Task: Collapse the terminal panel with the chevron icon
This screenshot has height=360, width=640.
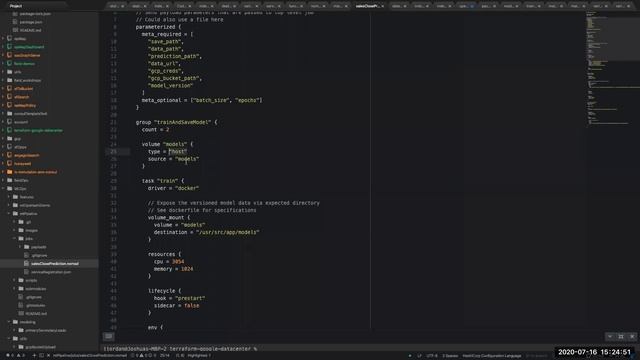Action: click(x=610, y=336)
